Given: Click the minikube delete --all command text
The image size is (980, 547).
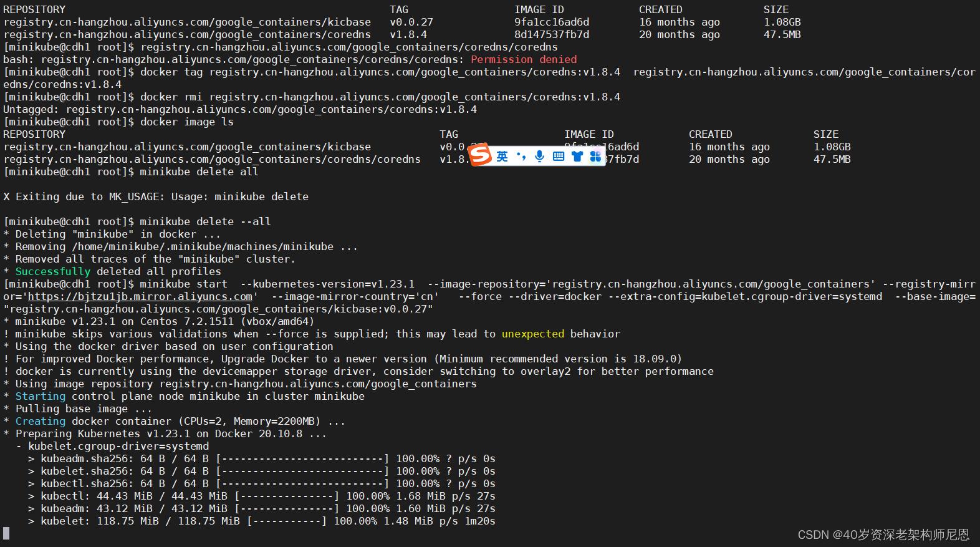Looking at the screenshot, I should [x=205, y=222].
